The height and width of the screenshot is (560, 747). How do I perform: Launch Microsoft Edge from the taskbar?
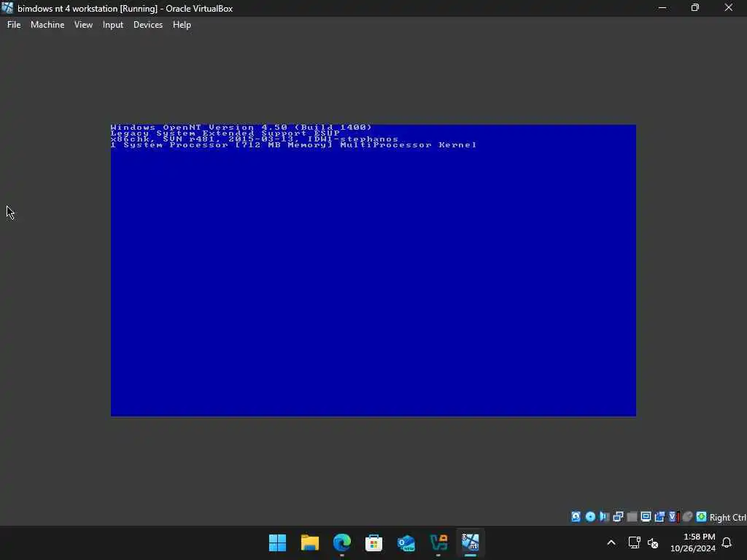coord(341,542)
